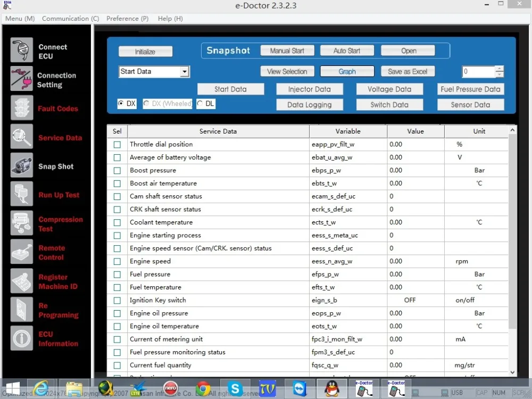Click Save as Excel button
Image resolution: width=532 pixels, height=399 pixels.
(x=408, y=71)
